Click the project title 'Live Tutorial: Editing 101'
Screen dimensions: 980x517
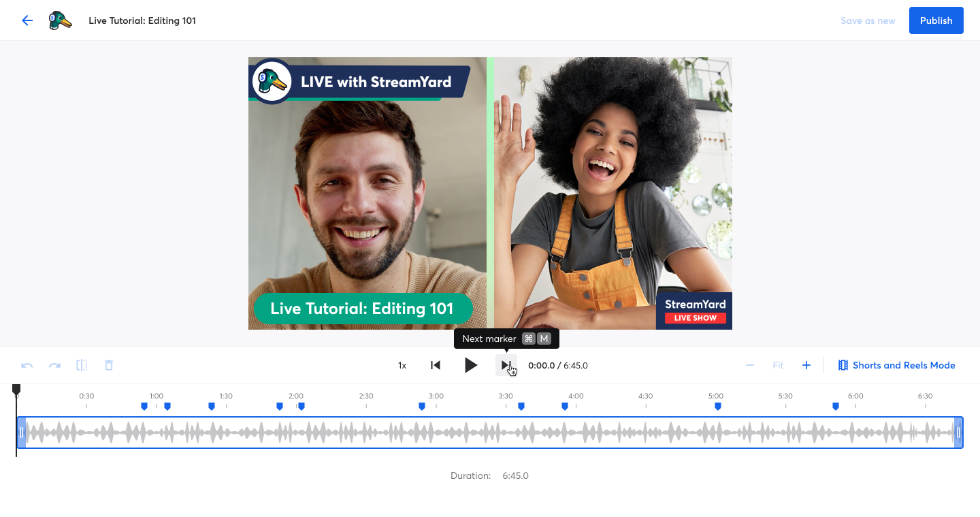pyautogui.click(x=142, y=20)
